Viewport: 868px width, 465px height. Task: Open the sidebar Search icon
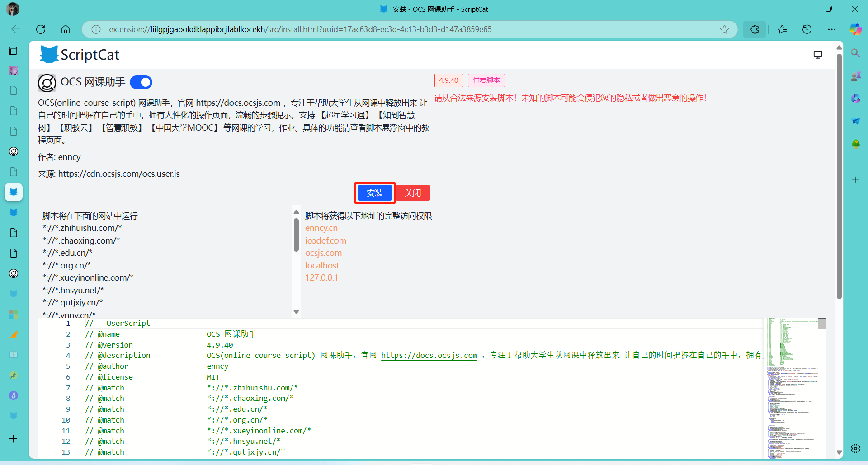855,53
